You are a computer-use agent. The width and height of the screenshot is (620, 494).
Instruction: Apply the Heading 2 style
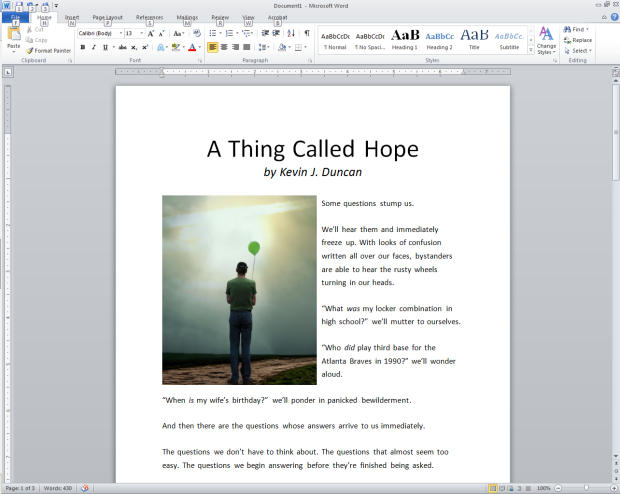coord(440,40)
